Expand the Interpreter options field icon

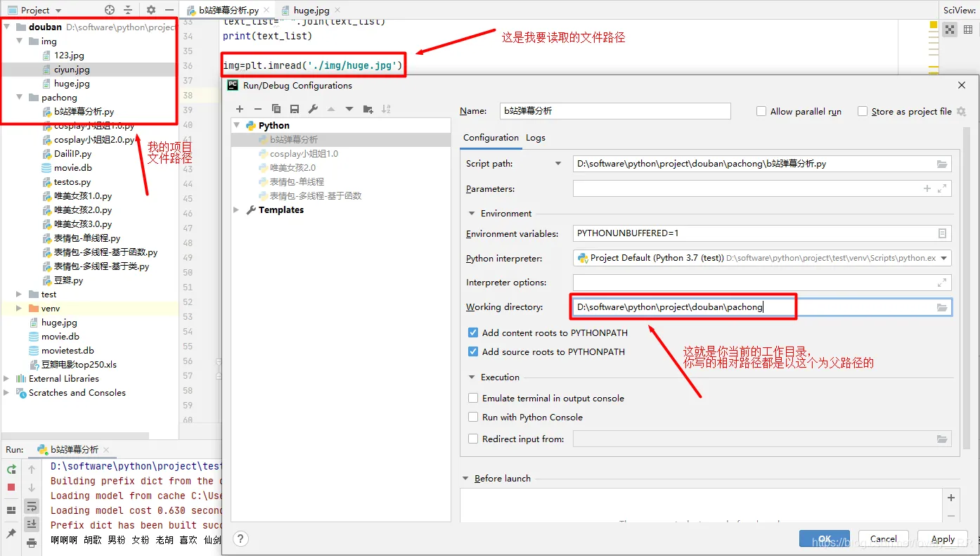pos(942,283)
